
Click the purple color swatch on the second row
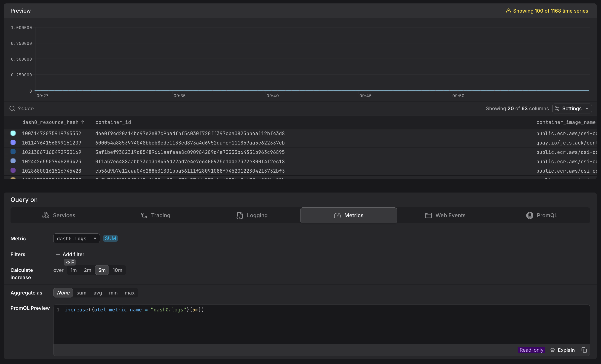pos(13,142)
